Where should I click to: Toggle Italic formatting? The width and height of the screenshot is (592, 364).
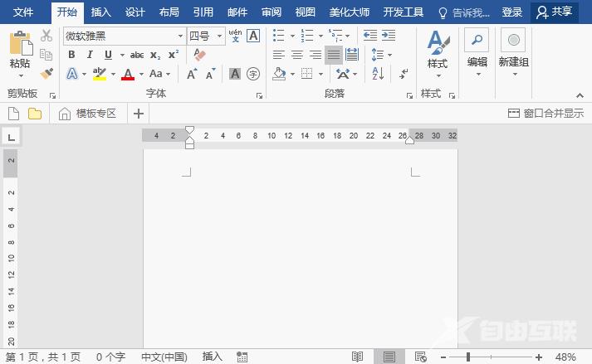(x=90, y=55)
